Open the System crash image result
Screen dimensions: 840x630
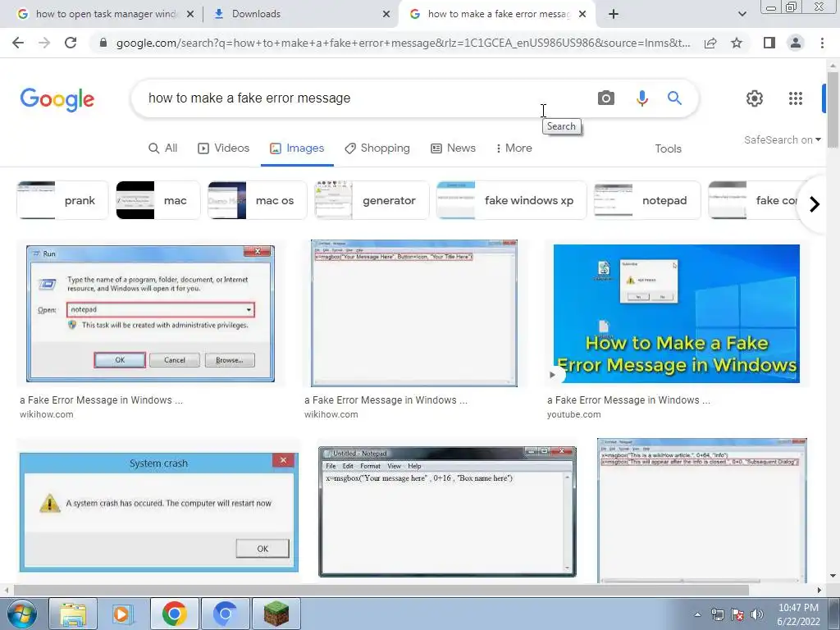click(x=158, y=512)
